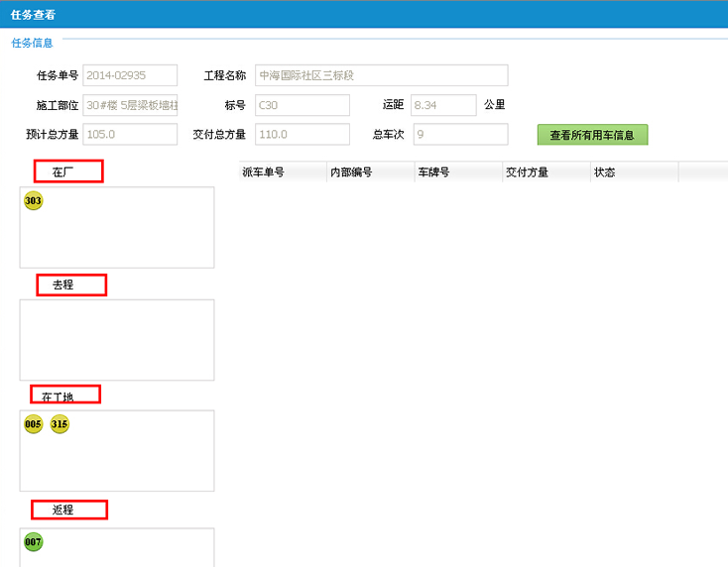
Task: Sort by the 派车单号 column header
Action: coord(283,172)
